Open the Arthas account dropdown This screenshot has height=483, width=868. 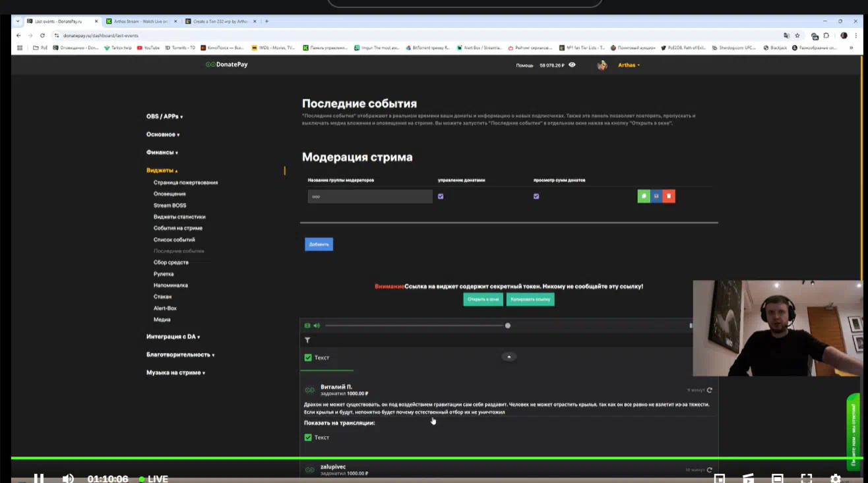click(x=629, y=65)
